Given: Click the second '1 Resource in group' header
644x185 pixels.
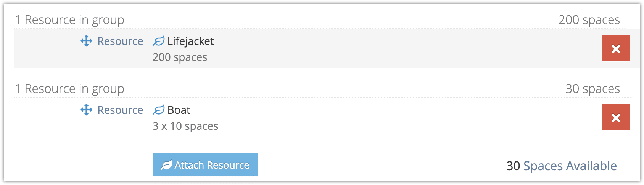Looking at the screenshot, I should [69, 89].
